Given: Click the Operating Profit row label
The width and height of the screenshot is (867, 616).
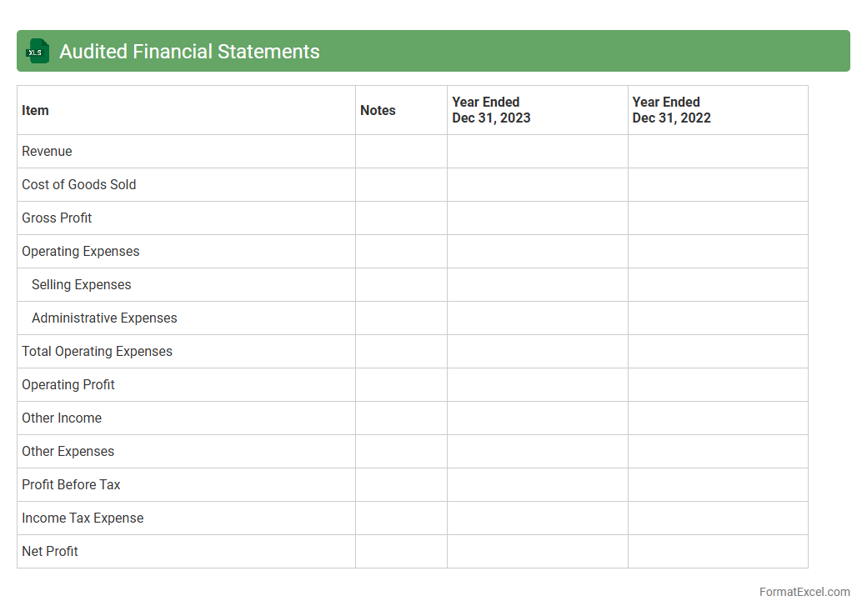Looking at the screenshot, I should point(68,385).
